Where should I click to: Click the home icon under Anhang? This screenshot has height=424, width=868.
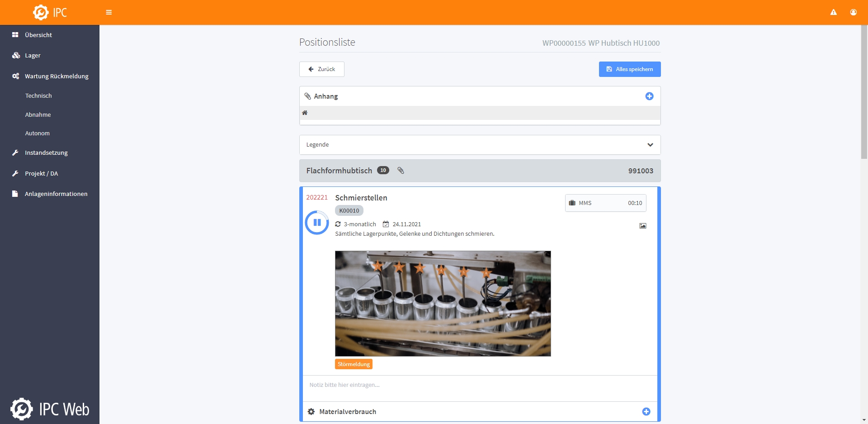(x=305, y=113)
